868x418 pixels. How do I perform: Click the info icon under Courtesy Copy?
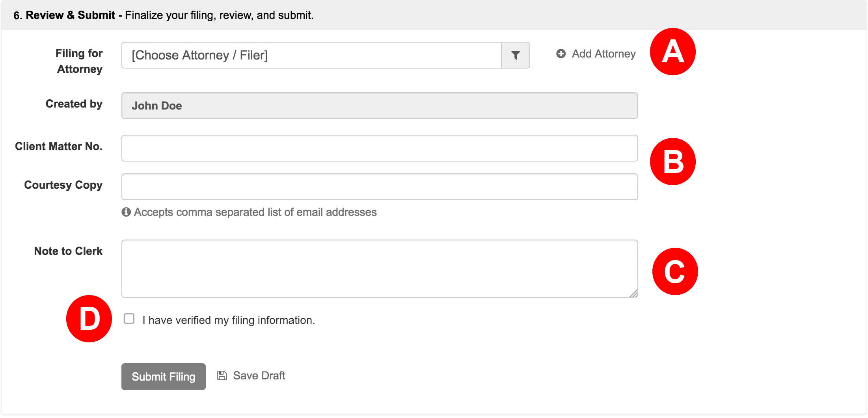[x=126, y=212]
